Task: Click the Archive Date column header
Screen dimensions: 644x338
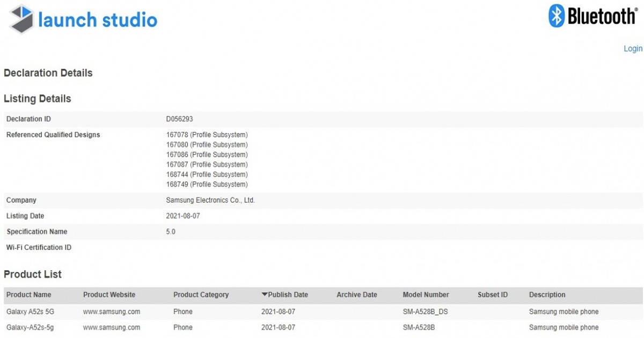Action: pos(357,295)
